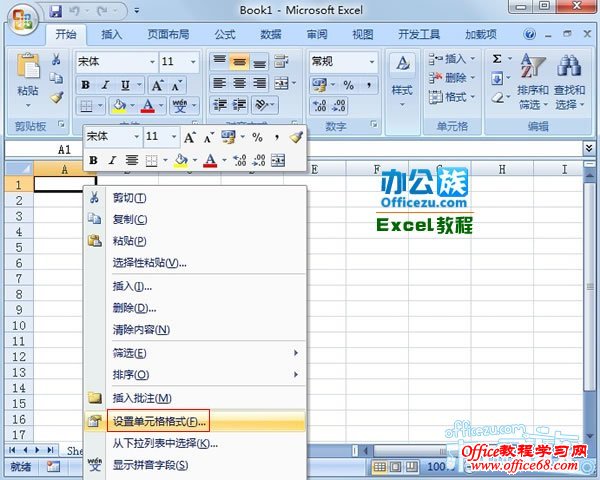Click ribbon Increase Indent icon
Screen dimensions: 600x480
[240, 104]
